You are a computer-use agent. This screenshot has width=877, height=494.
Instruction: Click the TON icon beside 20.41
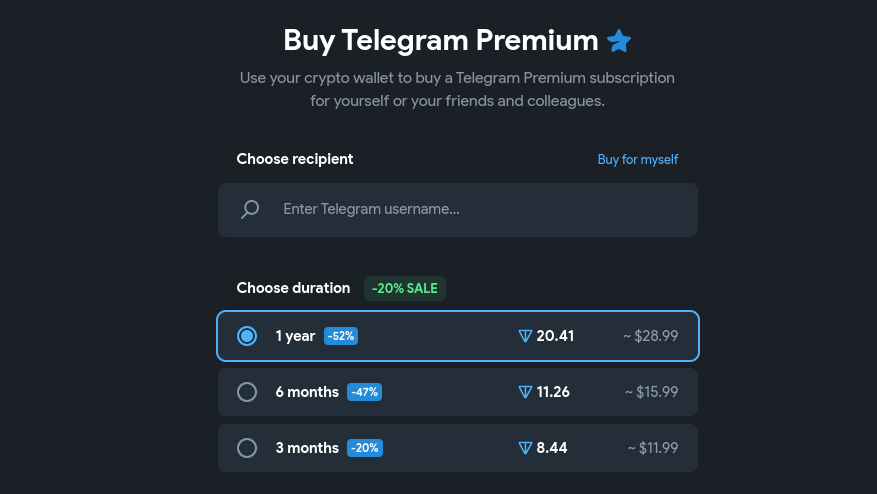tap(525, 336)
